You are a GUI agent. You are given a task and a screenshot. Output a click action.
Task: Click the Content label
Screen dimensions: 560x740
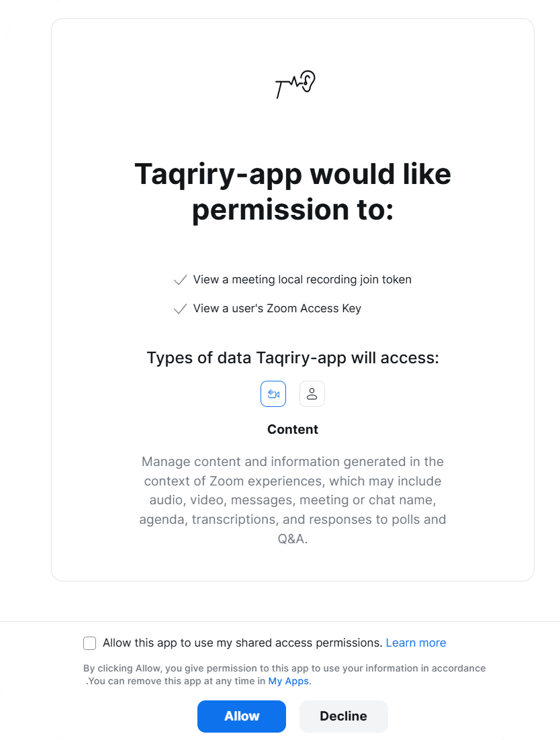pos(293,429)
